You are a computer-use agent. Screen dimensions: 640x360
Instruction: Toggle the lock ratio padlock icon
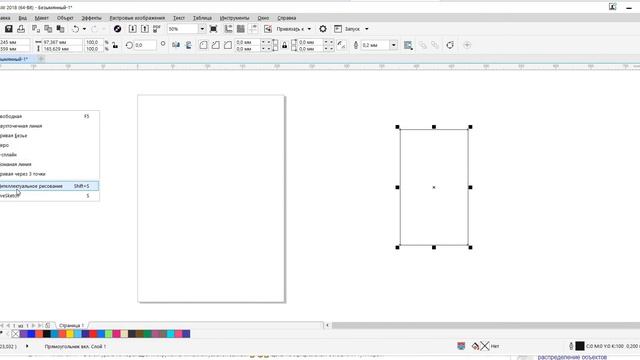pos(116,45)
